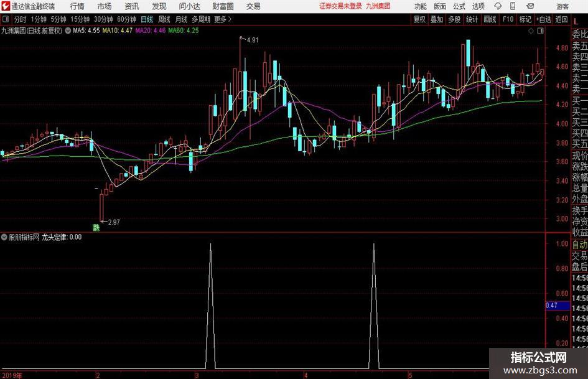588x379 pixels.
Task: Open the 龙头定律 indicator dropdown circle
Action: point(4,237)
